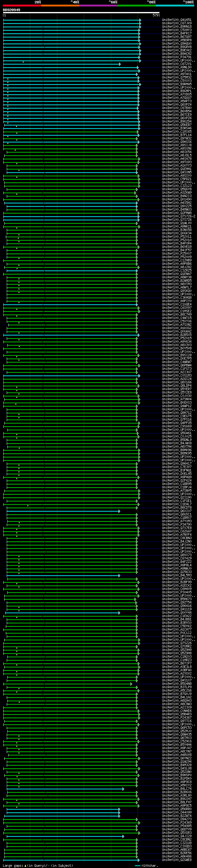
Task: Select hit label UniRef100_C3XQD3
Action: point(177,846)
